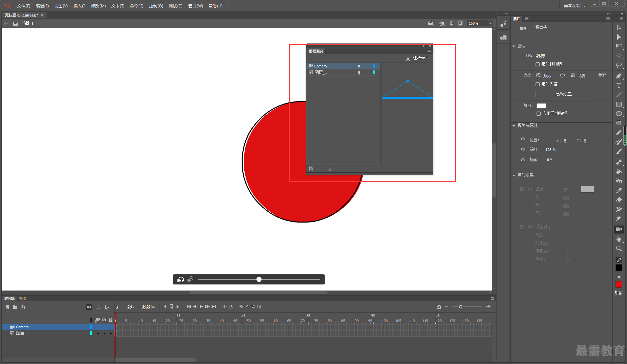Image resolution: width=627 pixels, height=364 pixels.
Task: Click the red fill color swatch
Action: pos(619,285)
